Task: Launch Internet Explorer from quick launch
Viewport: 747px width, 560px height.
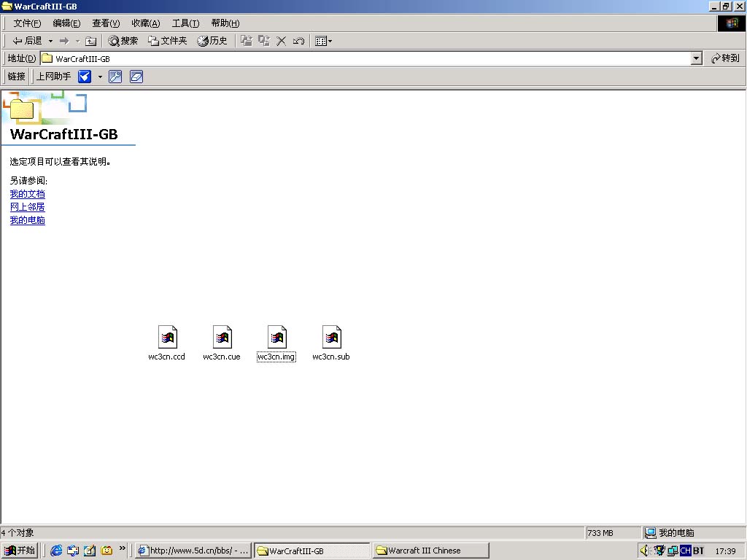Action: coord(56,551)
